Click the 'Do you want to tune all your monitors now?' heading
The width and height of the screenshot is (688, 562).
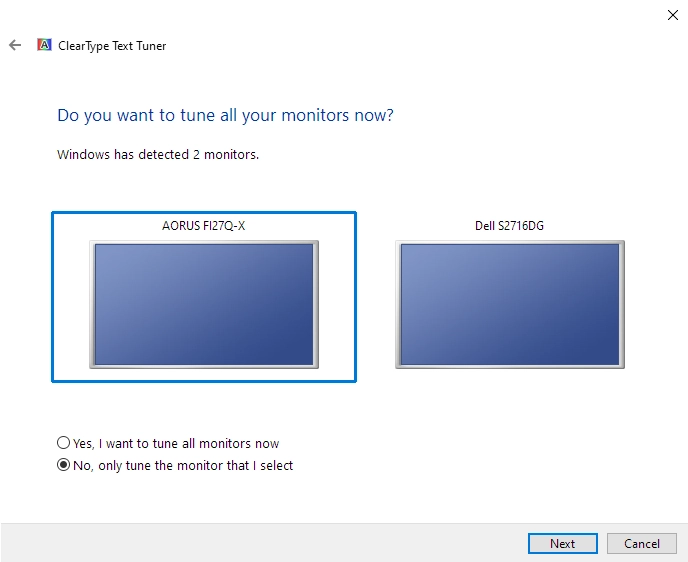[x=226, y=115]
